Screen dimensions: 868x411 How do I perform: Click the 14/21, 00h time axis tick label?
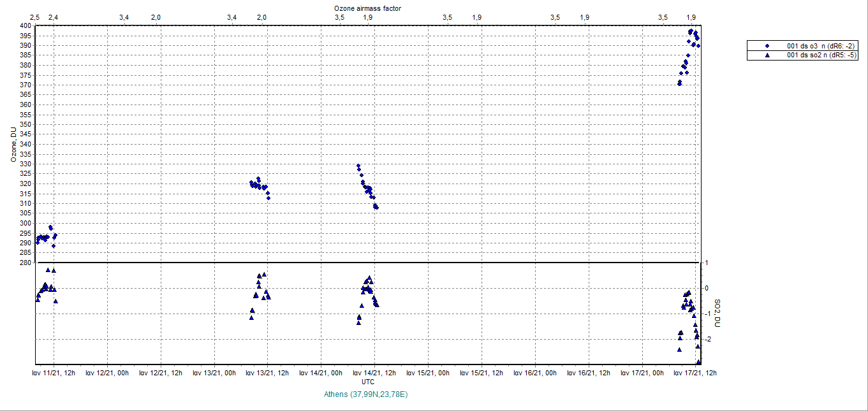pyautogui.click(x=321, y=373)
